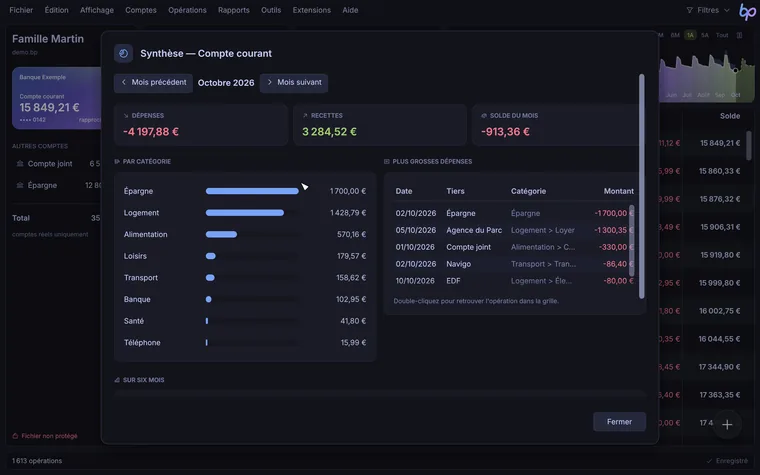This screenshot has height=475, width=760.
Task: Switch chart period to Tout
Action: (x=722, y=35)
